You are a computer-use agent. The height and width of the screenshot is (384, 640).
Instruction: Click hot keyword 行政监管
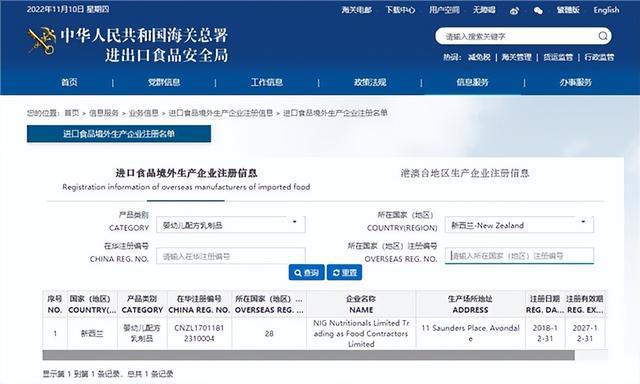[x=599, y=57]
